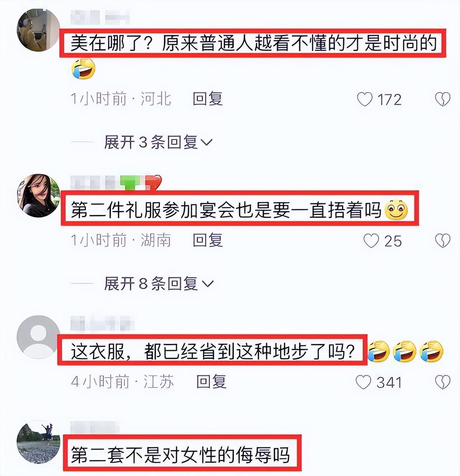Dislike the Hebei user's comment
The height and width of the screenshot is (476, 460).
coord(442,99)
